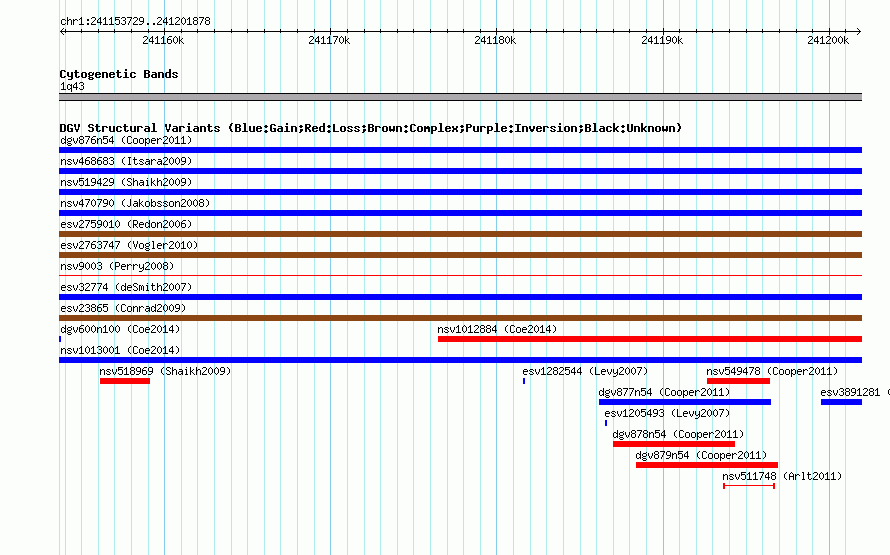Image resolution: width=890 pixels, height=555 pixels.
Task: Select the dgv878n54 (Cooper2011) red loss bar
Action: pyautogui.click(x=674, y=444)
